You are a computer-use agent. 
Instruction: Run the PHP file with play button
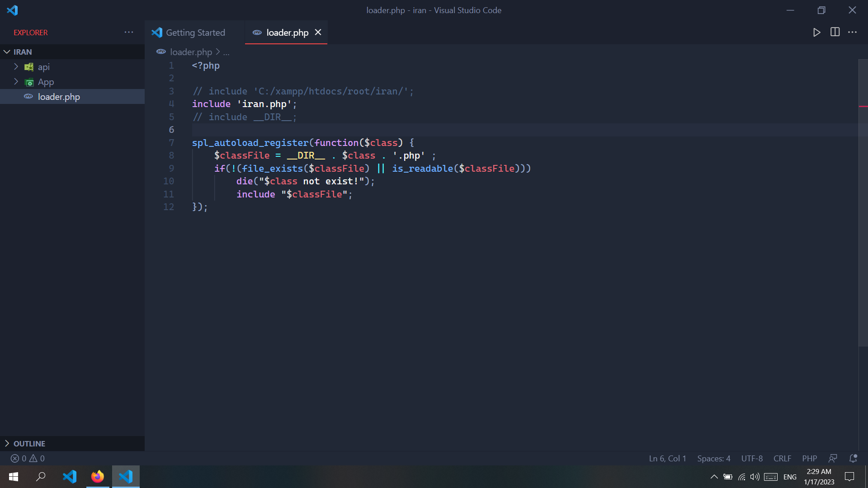[x=816, y=32]
